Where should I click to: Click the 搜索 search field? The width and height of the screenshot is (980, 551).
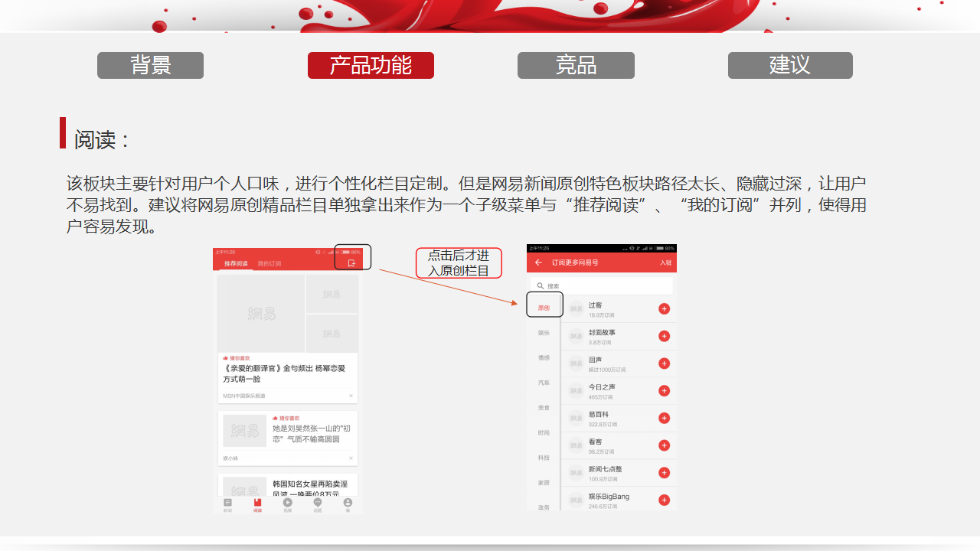tap(602, 285)
